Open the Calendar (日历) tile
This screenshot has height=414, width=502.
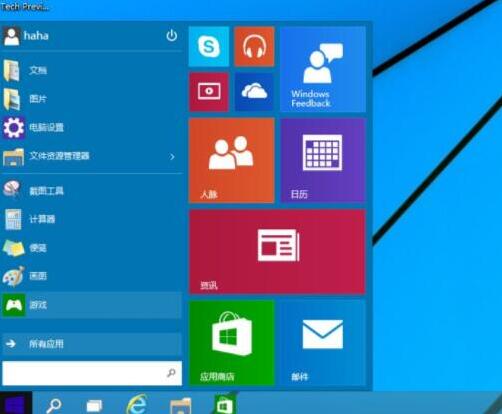[323, 160]
